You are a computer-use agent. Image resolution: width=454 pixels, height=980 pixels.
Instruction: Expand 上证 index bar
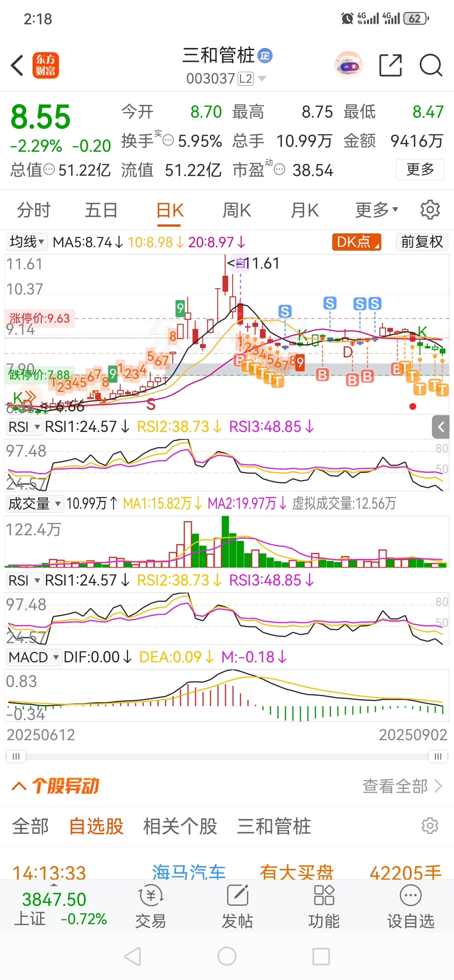coord(54,884)
